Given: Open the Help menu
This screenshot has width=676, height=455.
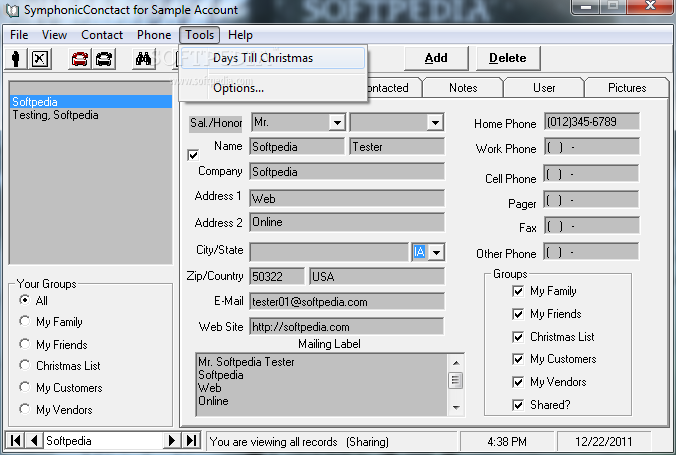Looking at the screenshot, I should coord(240,35).
